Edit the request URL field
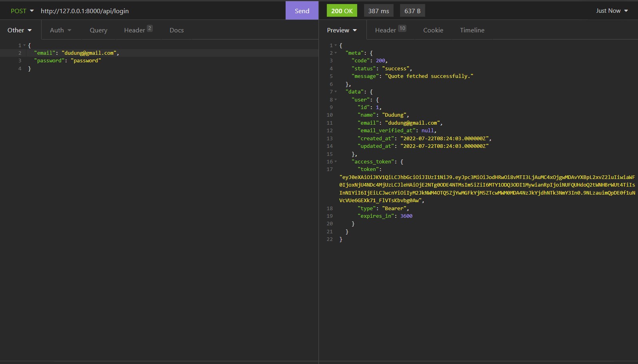Image resolution: width=638 pixels, height=364 pixels. coord(160,11)
